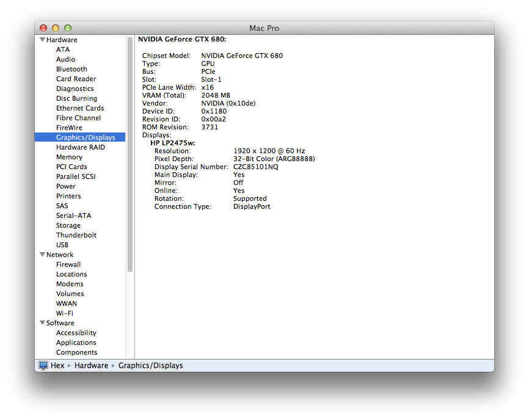Image resolution: width=529 pixels, height=420 pixels.
Task: Click Hex in the path bar
Action: 57,366
